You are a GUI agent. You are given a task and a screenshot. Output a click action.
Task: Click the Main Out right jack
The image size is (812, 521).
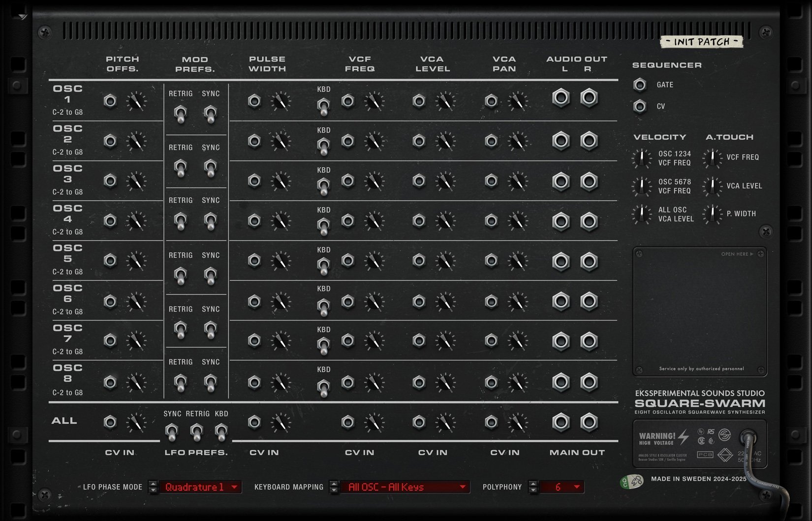click(589, 422)
